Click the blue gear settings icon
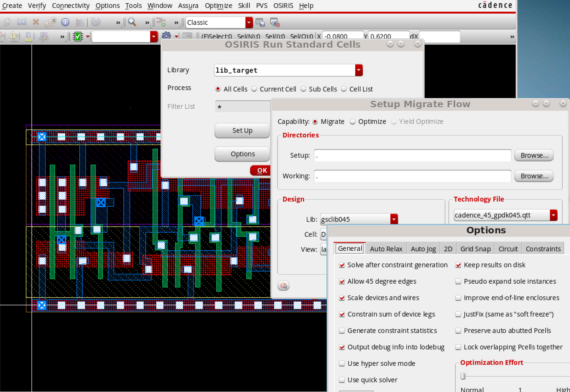This screenshot has height=392, width=570. point(166,36)
